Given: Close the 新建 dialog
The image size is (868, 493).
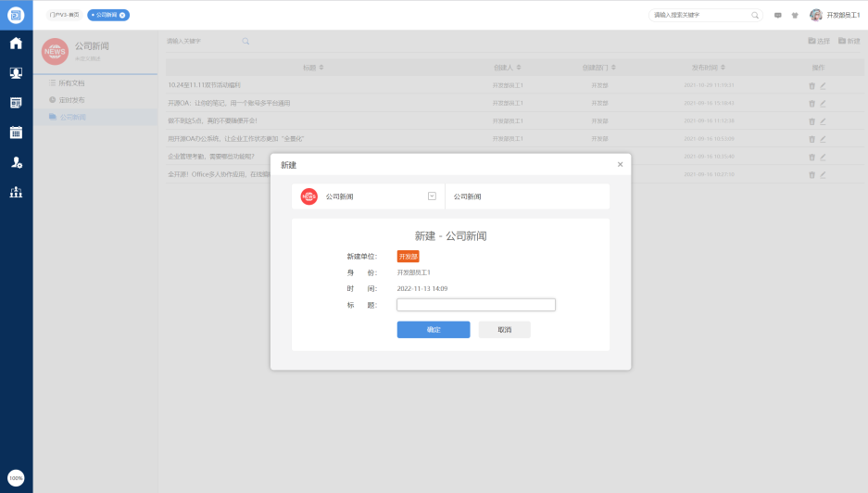Looking at the screenshot, I should tap(620, 164).
